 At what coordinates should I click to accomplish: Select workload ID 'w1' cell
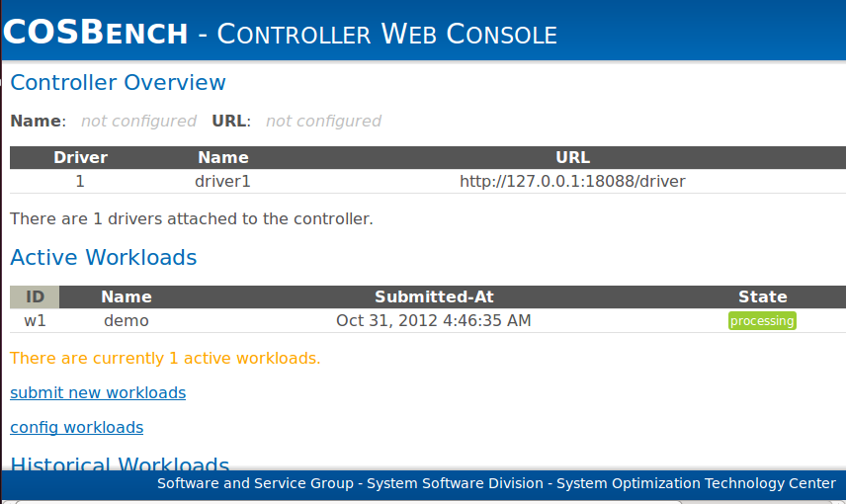[35, 320]
